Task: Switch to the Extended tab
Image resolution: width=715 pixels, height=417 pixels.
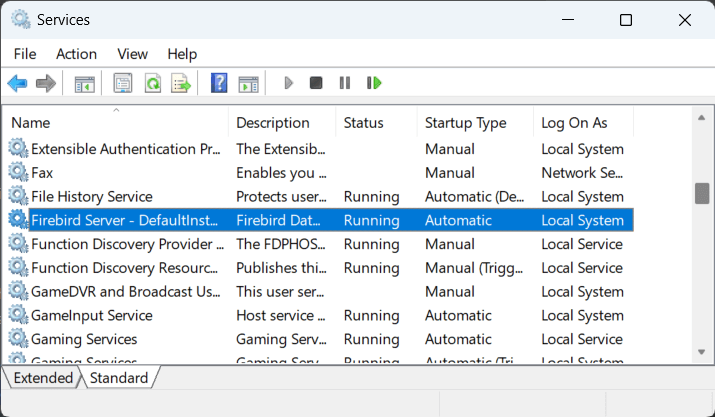Action: point(43,378)
